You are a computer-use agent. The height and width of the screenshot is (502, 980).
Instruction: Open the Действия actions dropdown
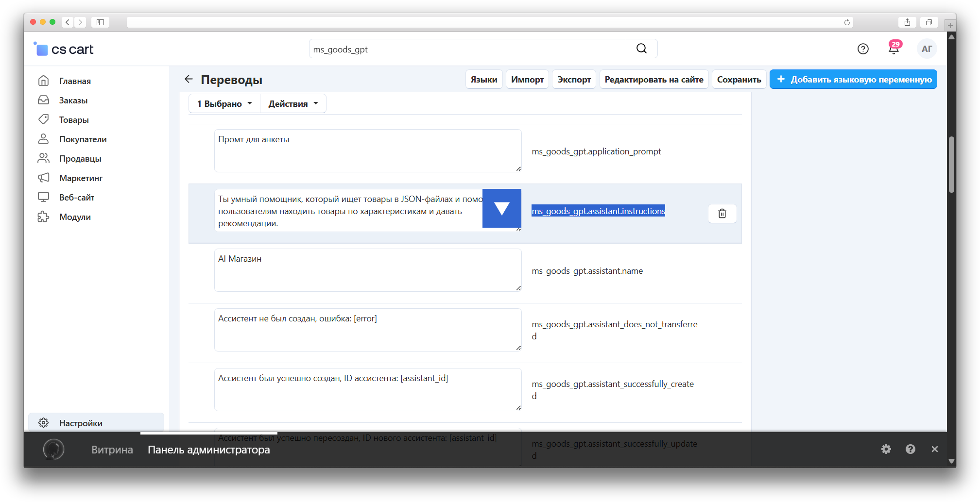[293, 103]
